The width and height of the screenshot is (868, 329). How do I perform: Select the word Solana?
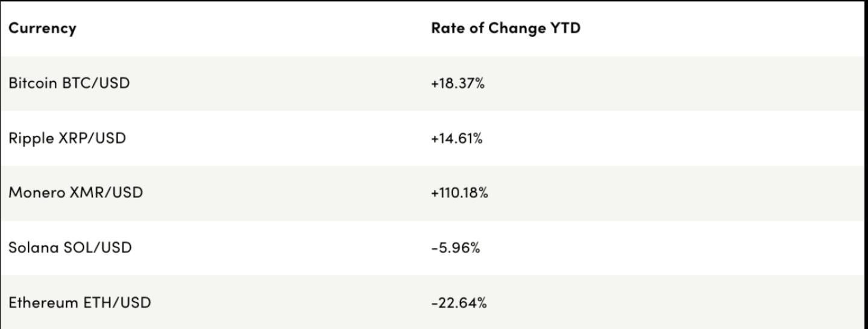click(33, 248)
